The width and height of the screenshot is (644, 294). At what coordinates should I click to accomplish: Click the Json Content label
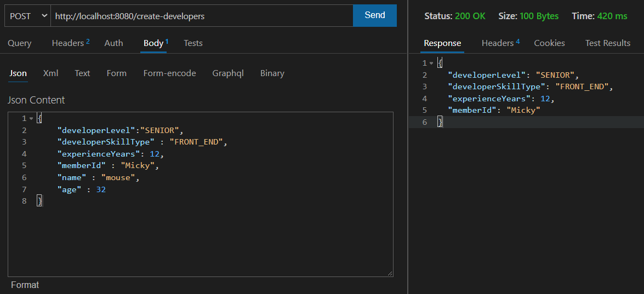[x=36, y=100]
